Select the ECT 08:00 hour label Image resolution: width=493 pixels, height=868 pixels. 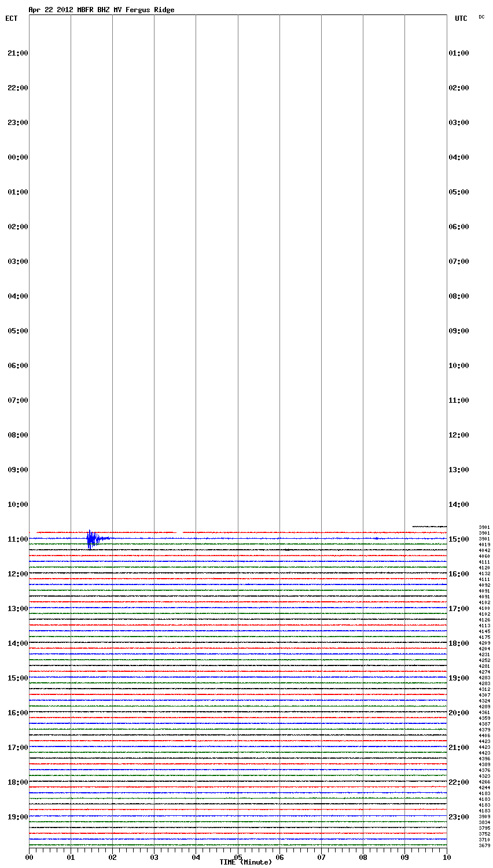pyautogui.click(x=18, y=435)
